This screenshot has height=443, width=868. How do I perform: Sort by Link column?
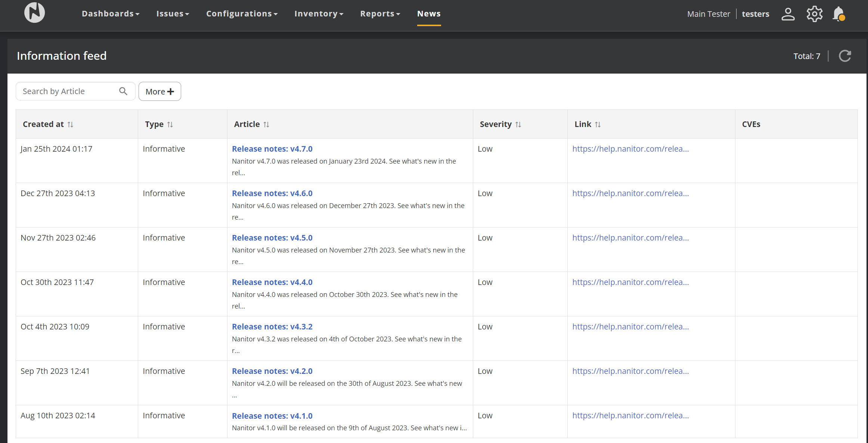click(598, 124)
